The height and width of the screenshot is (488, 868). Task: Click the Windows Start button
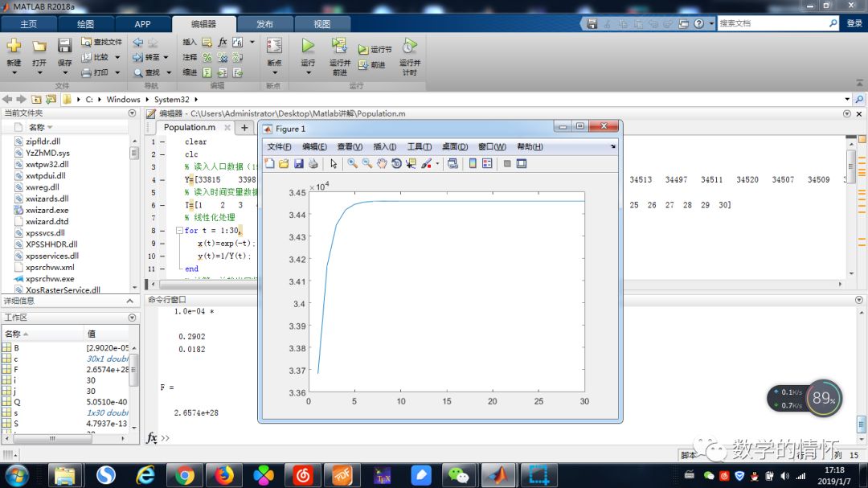click(x=17, y=476)
